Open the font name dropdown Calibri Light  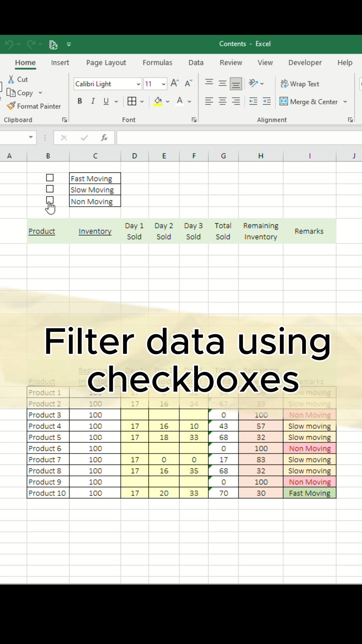tap(138, 84)
